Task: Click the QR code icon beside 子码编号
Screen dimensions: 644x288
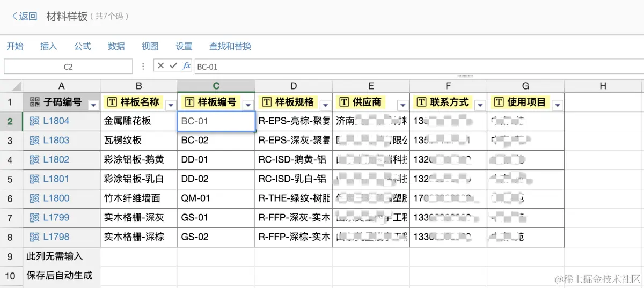Action: tap(35, 102)
